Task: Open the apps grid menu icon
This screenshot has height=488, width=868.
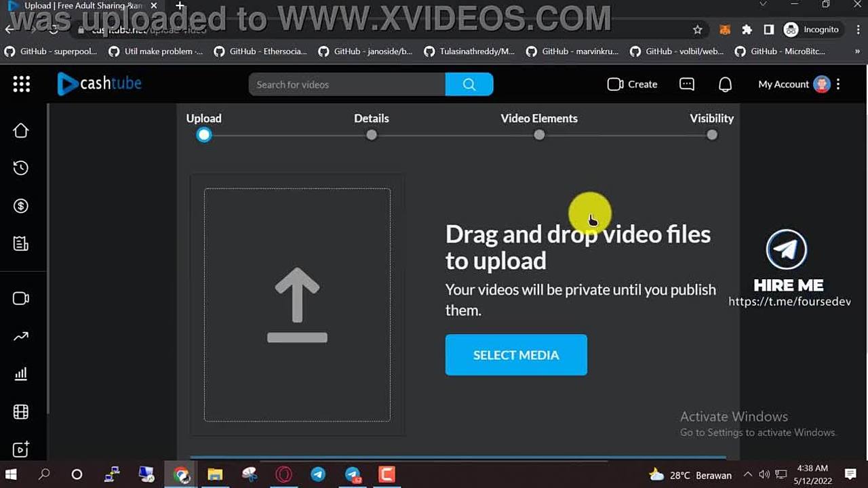Action: click(x=21, y=84)
